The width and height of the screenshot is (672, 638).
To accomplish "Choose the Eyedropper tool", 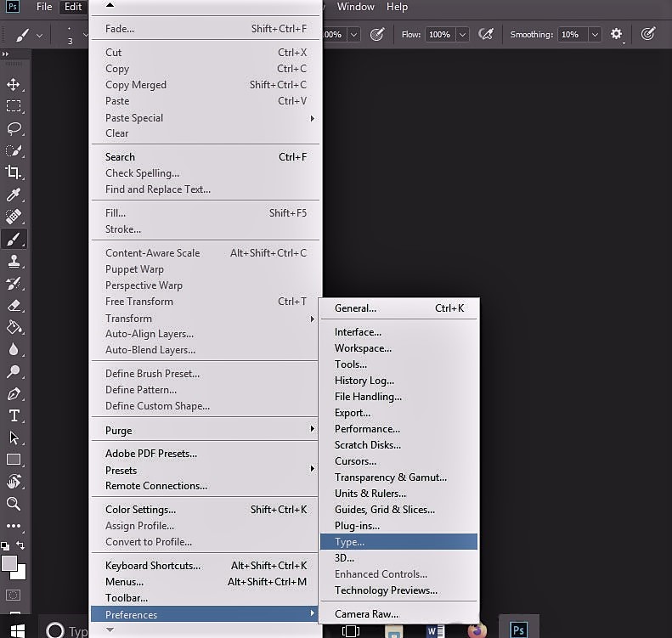I will coord(14,195).
